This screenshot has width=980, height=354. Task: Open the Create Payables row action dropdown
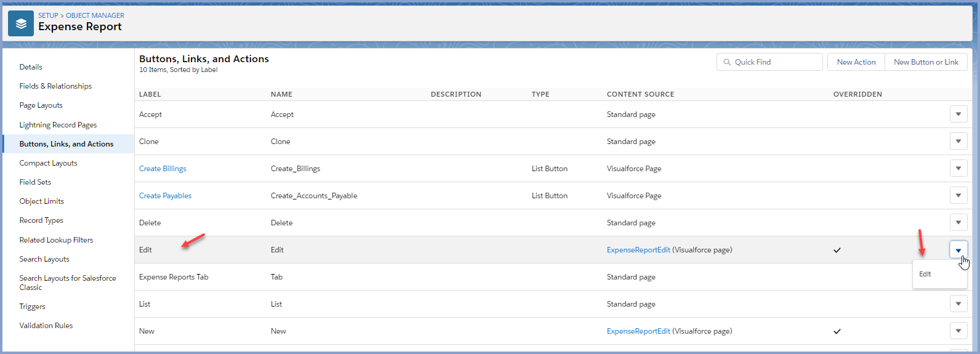(x=958, y=196)
